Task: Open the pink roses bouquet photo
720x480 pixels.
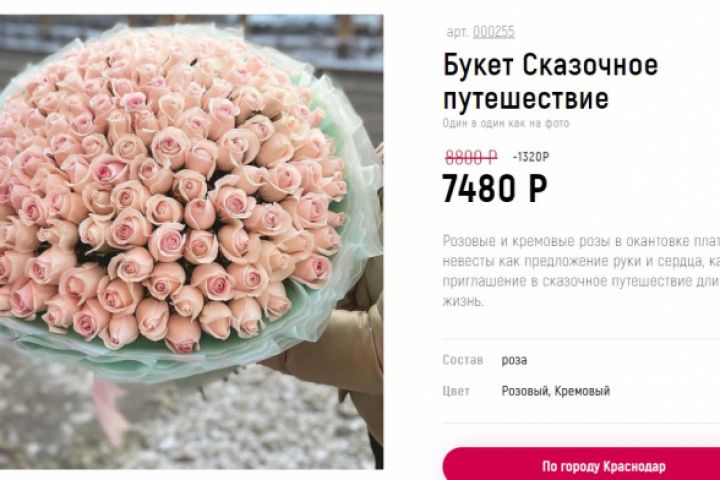Action: tap(191, 242)
